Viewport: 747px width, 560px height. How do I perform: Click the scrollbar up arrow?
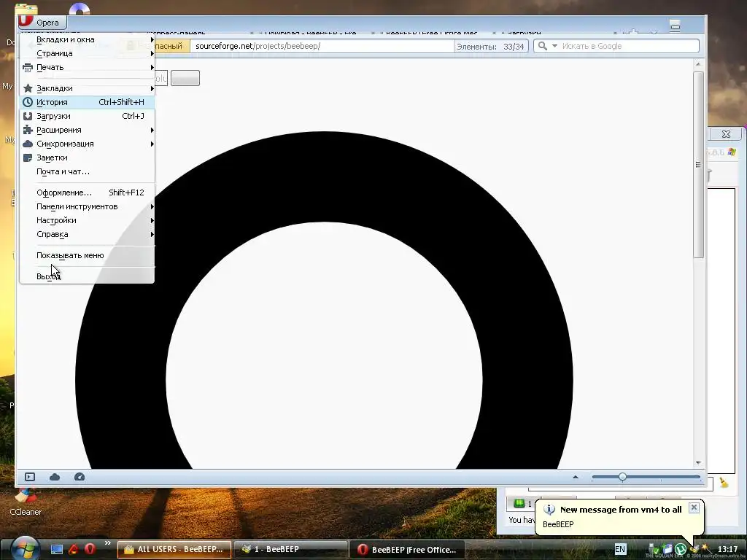pyautogui.click(x=698, y=64)
